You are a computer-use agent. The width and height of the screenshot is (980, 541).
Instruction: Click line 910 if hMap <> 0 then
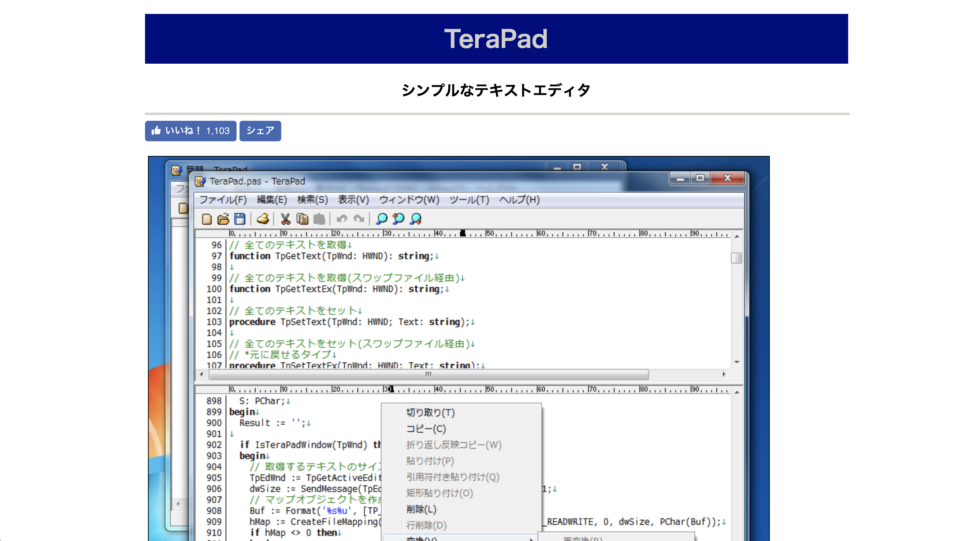[296, 533]
